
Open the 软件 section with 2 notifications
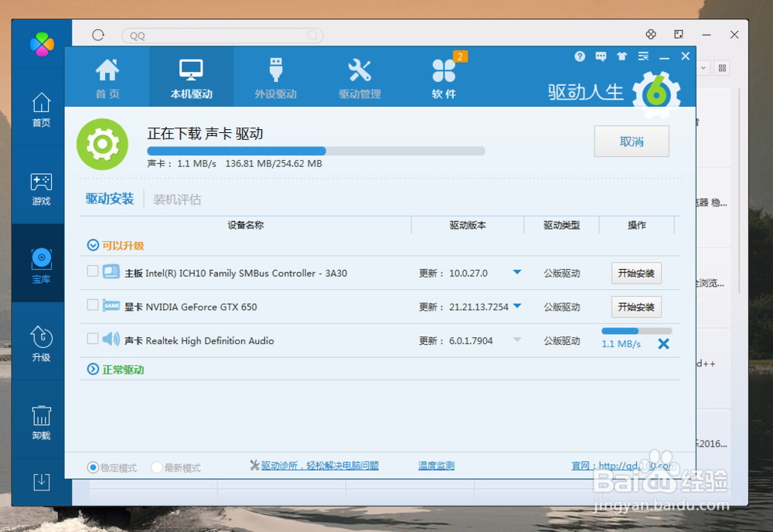(x=444, y=76)
